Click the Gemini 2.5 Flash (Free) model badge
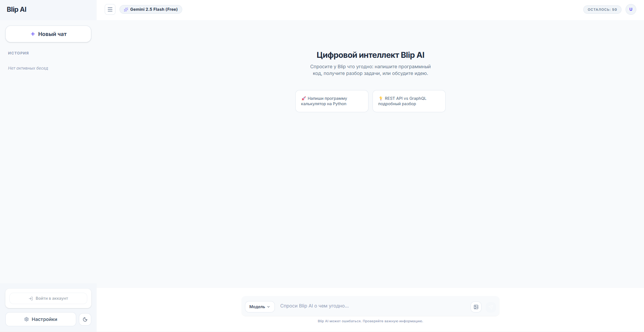 (151, 9)
